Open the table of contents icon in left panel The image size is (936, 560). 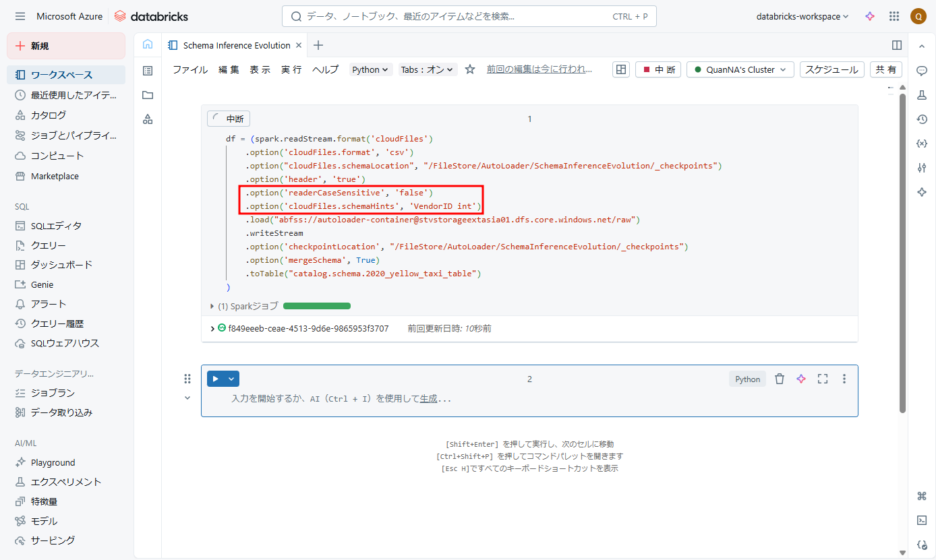pos(148,70)
